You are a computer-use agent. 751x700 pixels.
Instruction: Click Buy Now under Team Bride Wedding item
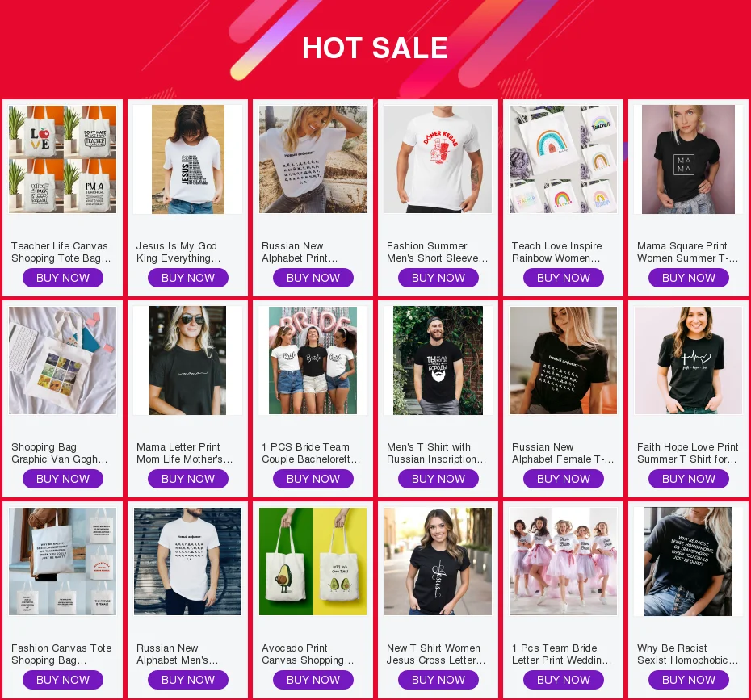pos(564,680)
